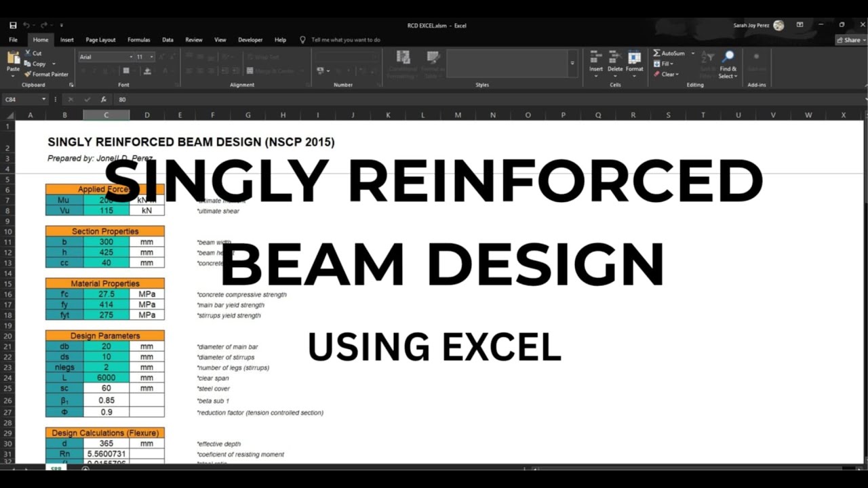Click the Delete Cells icon
The width and height of the screenshot is (868, 488).
coord(615,58)
